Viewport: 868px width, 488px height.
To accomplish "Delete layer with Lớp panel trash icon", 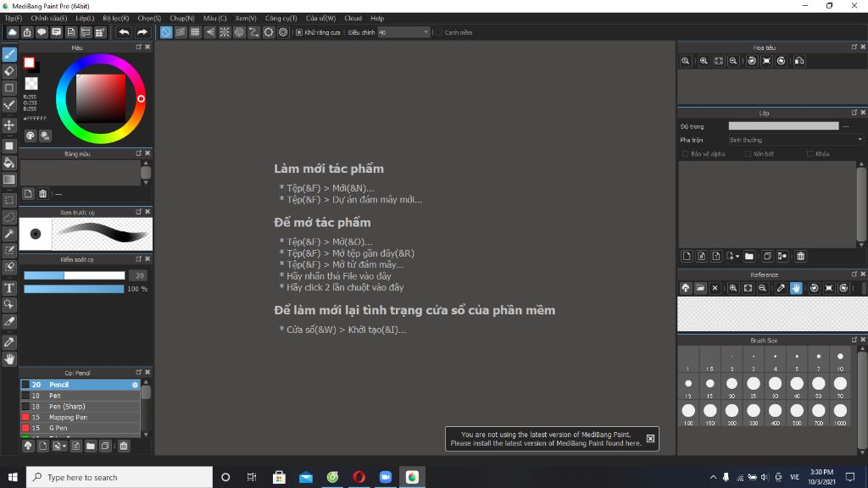I will (x=800, y=256).
